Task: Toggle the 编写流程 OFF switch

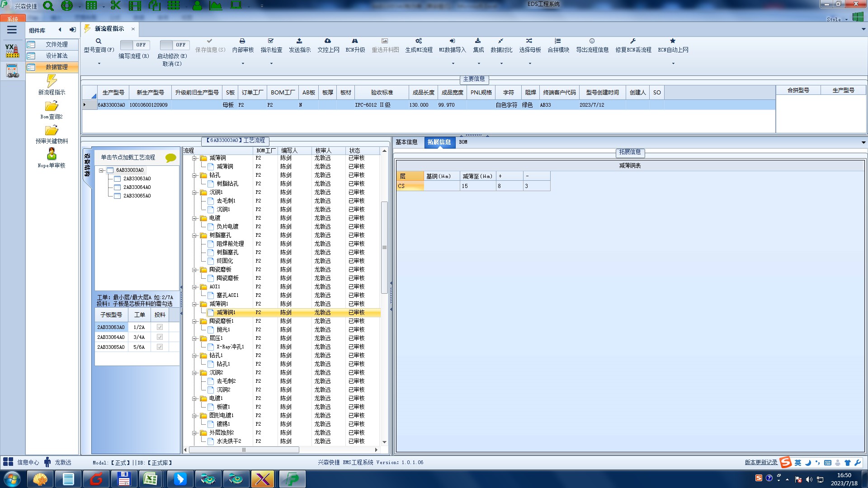Action: (134, 45)
